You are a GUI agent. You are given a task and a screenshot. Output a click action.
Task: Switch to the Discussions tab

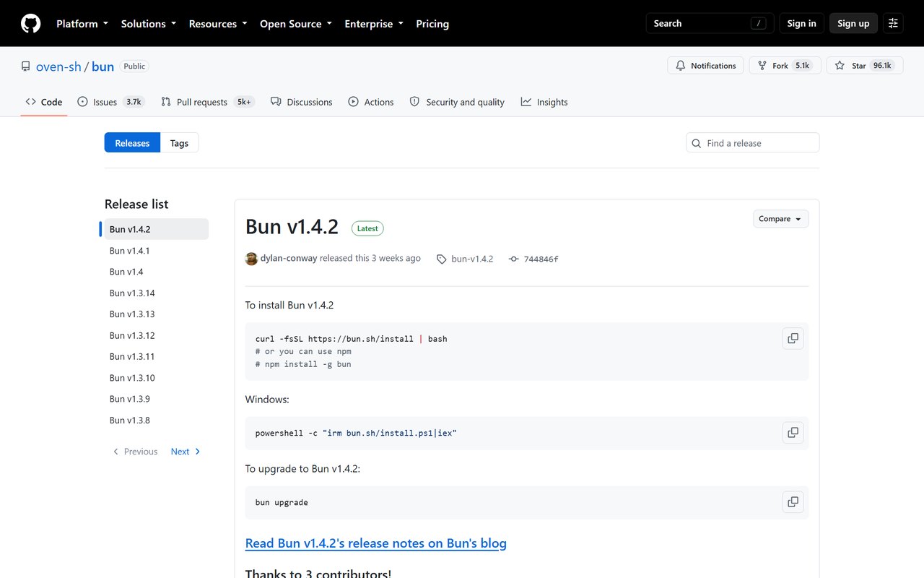point(302,102)
